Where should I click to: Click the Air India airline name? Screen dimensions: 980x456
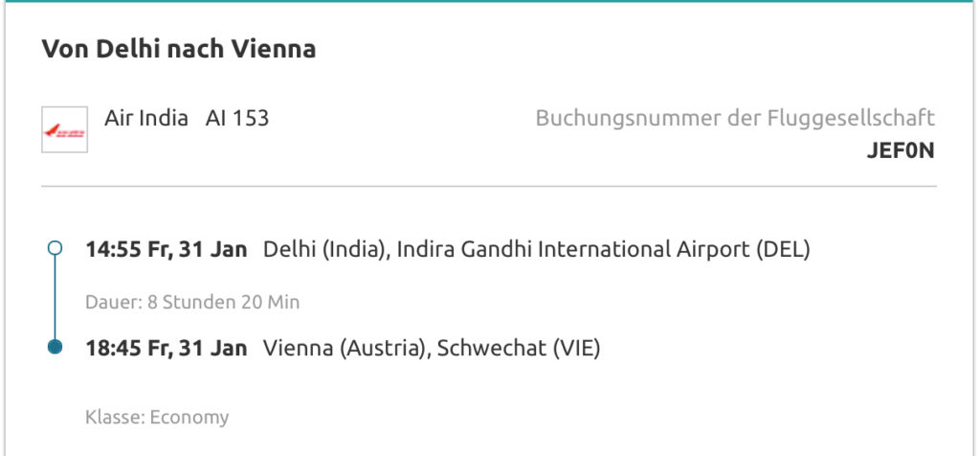(x=146, y=119)
